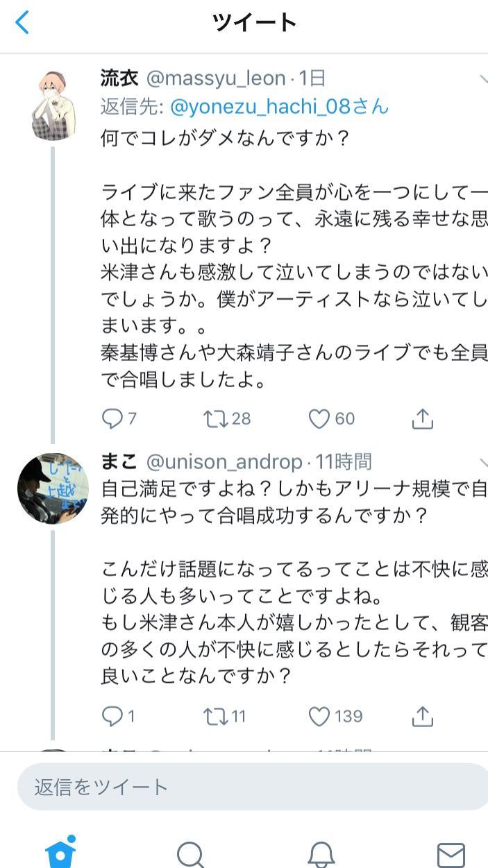Retweet 流衣's tweet with 28 retweets
488x868 pixels.
pyautogui.click(x=214, y=418)
